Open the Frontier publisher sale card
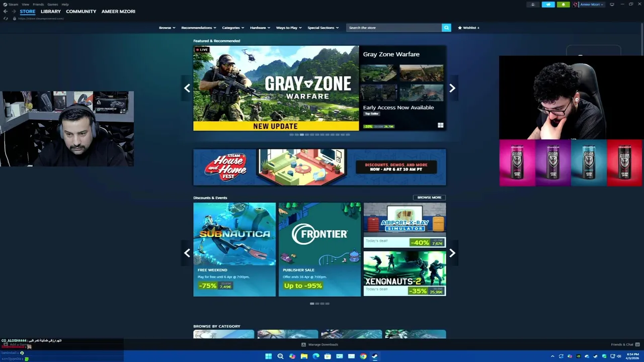The image size is (644, 362). click(x=319, y=249)
